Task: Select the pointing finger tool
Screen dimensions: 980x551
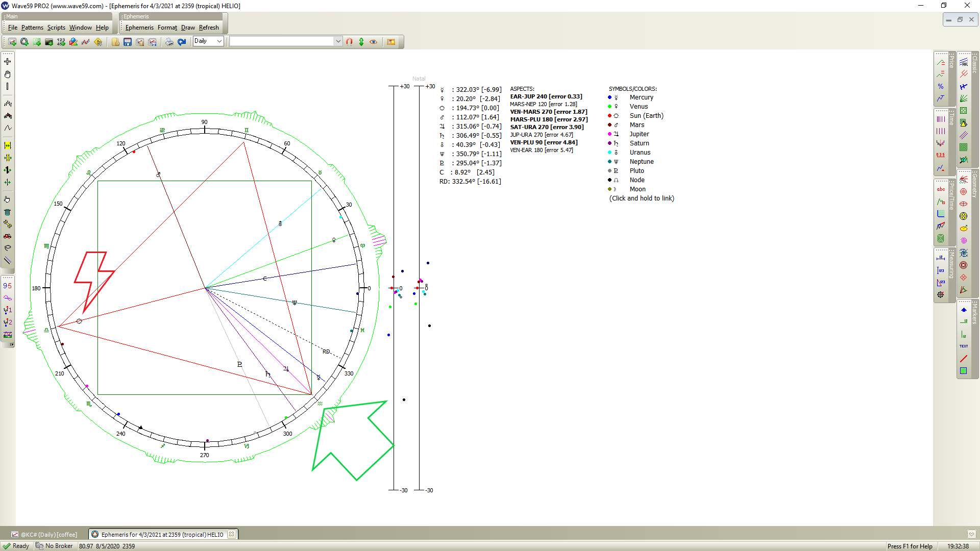Action: point(8,199)
